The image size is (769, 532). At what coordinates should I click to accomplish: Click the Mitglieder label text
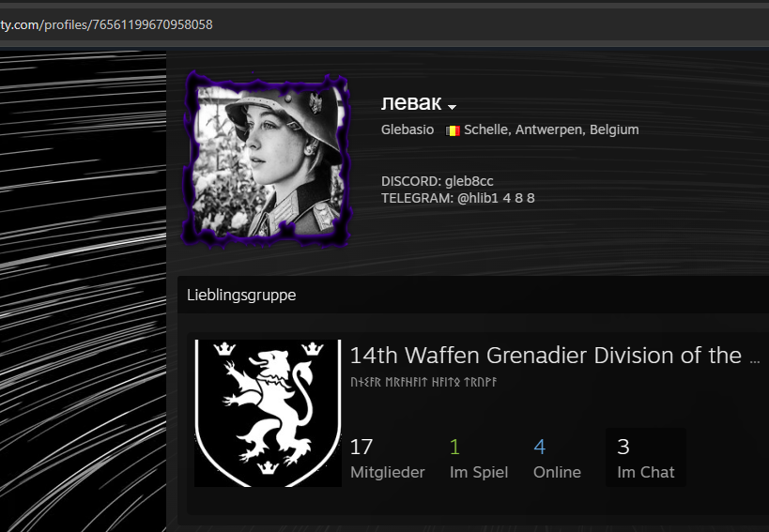pos(387,472)
